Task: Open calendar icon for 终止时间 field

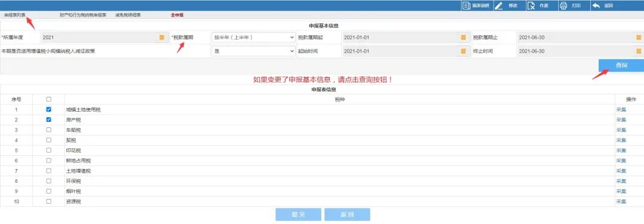Action: pyautogui.click(x=639, y=51)
